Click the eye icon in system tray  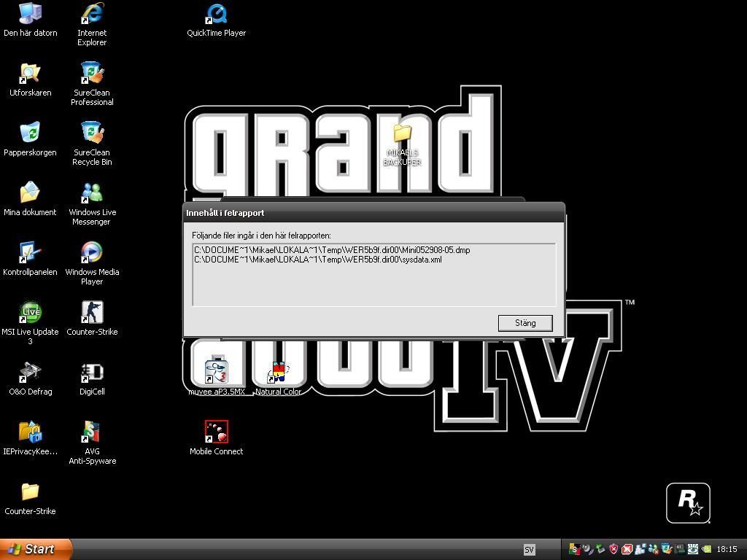(692, 549)
